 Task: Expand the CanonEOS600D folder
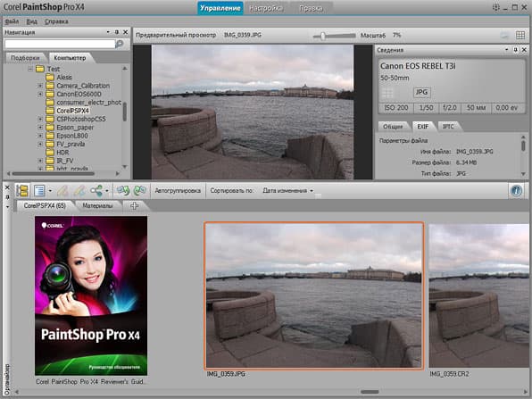tap(40, 94)
